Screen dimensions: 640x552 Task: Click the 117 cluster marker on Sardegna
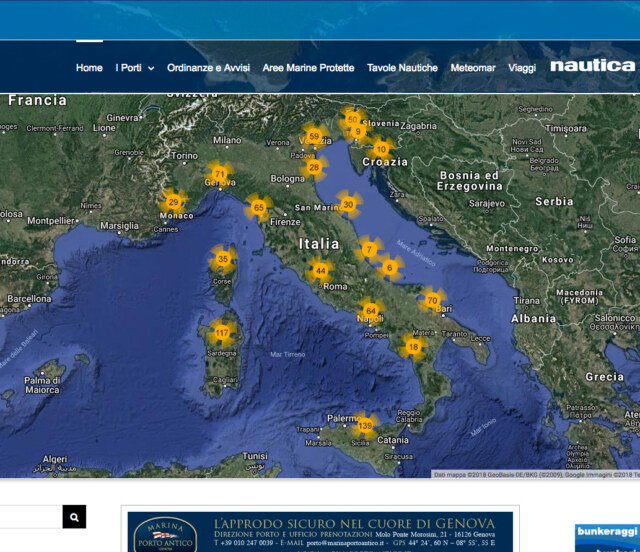point(221,332)
